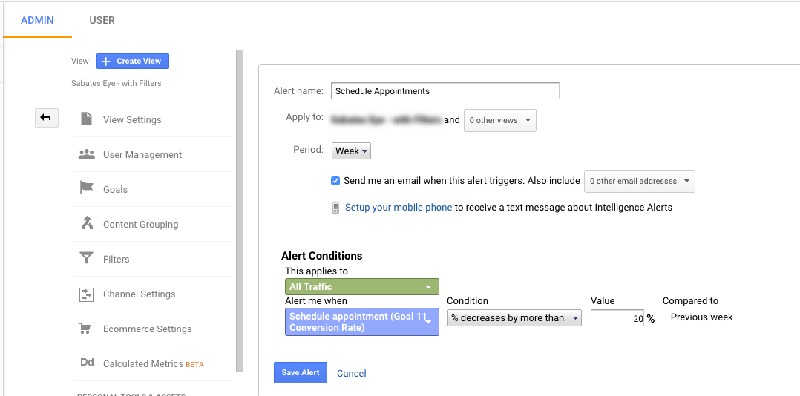Switch to the USER tab
800x396 pixels.
(x=102, y=20)
